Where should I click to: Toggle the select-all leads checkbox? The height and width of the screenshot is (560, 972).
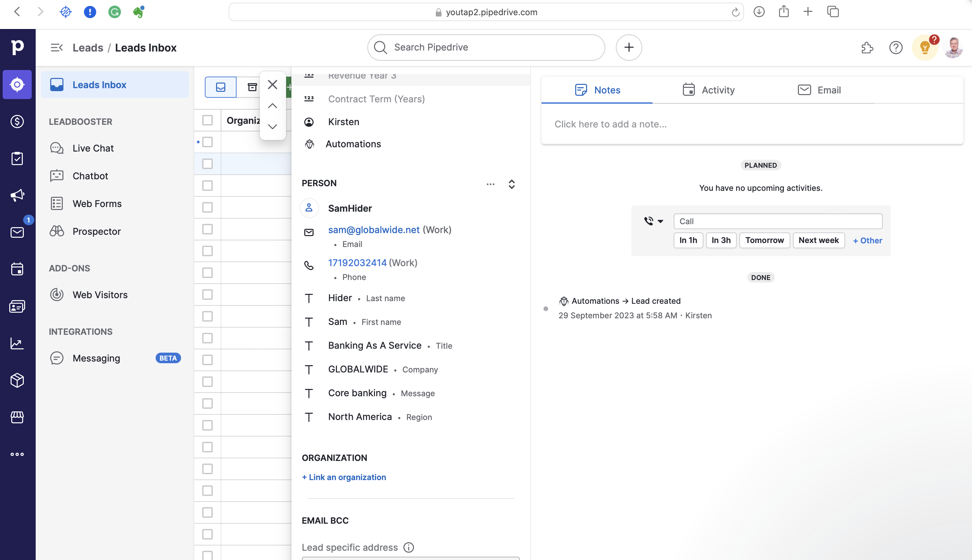(x=207, y=120)
